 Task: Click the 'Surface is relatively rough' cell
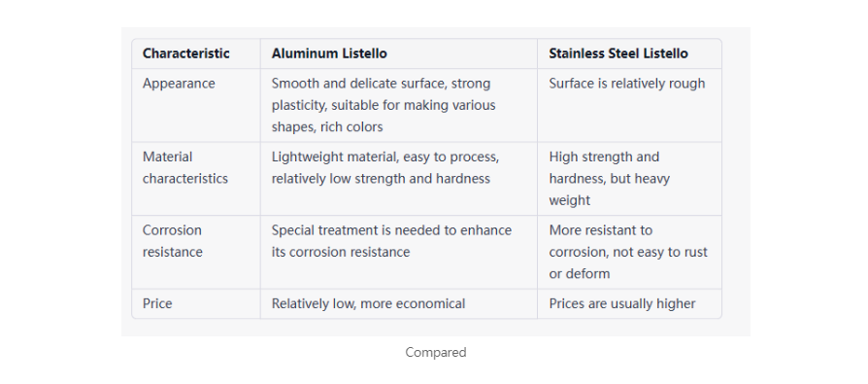click(x=629, y=105)
